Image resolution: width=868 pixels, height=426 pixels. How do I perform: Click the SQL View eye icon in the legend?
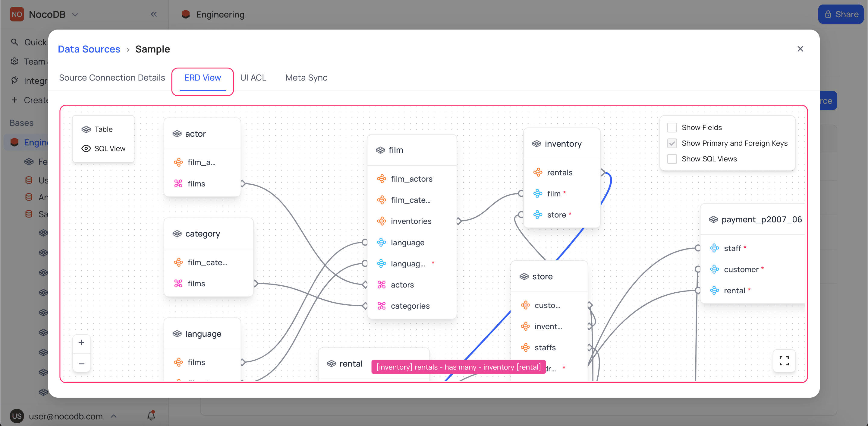pyautogui.click(x=86, y=149)
